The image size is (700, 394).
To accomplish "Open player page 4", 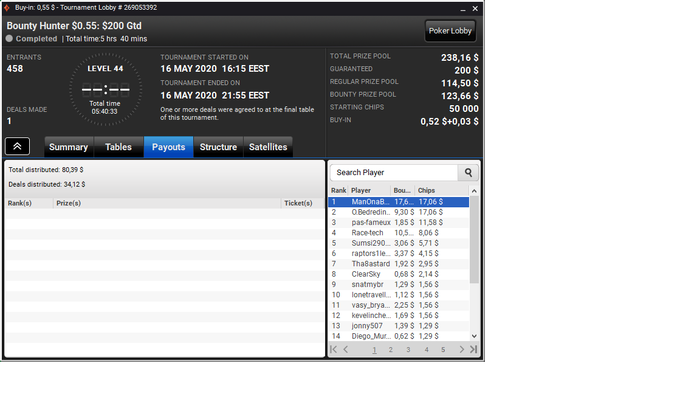I will pos(426,350).
